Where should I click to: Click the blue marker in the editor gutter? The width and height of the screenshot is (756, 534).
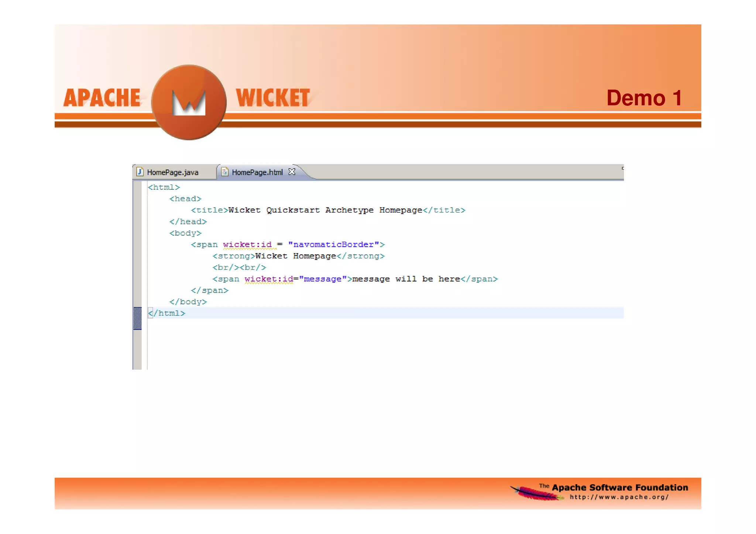tap(137, 318)
